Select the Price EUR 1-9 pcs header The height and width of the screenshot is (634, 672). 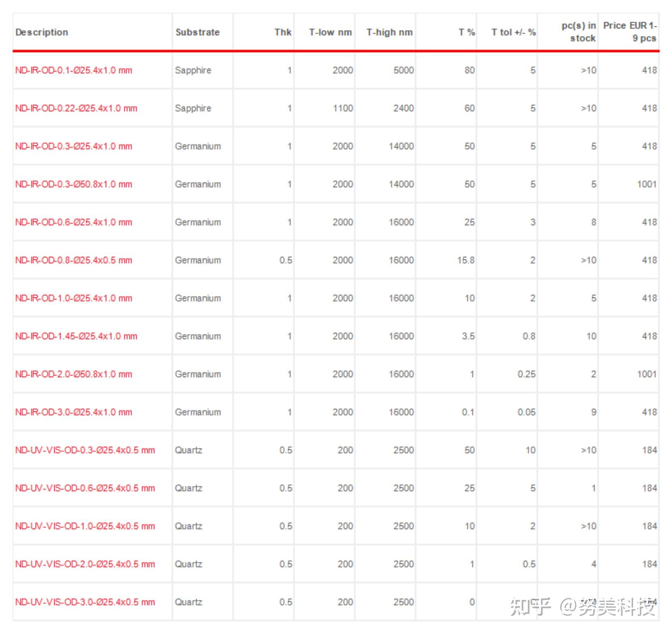click(630, 32)
